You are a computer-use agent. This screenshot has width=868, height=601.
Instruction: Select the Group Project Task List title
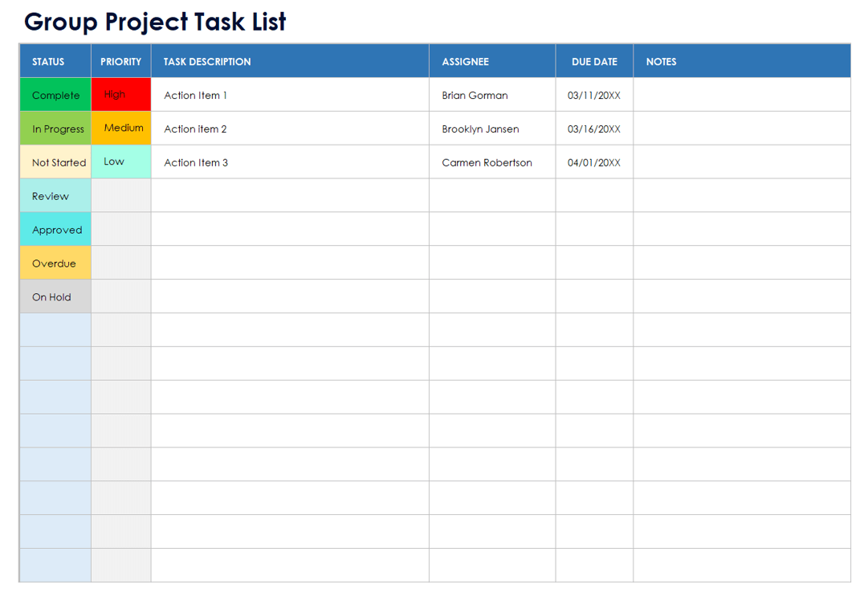click(155, 22)
